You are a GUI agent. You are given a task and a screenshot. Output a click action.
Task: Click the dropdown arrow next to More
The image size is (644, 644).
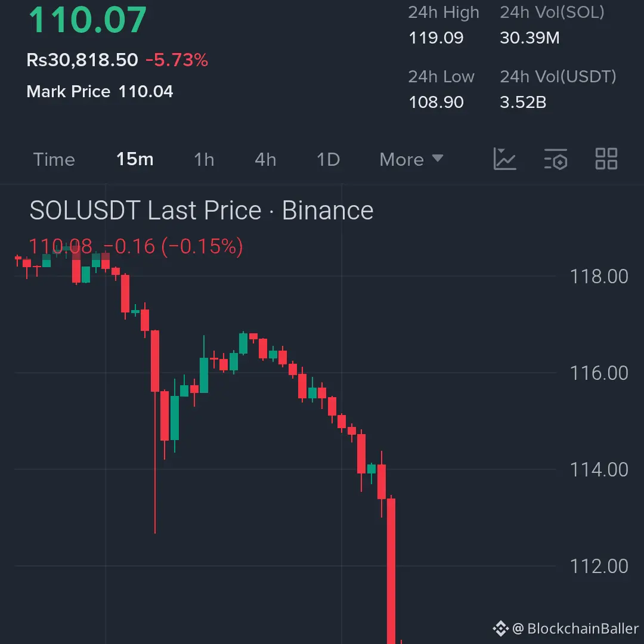(x=438, y=158)
